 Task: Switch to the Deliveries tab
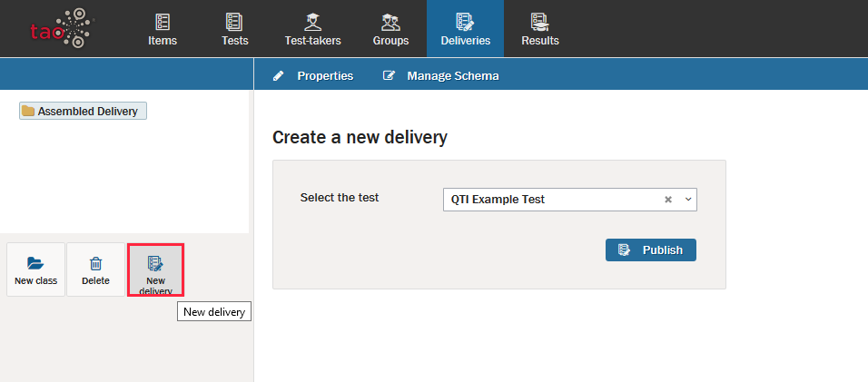click(465, 29)
